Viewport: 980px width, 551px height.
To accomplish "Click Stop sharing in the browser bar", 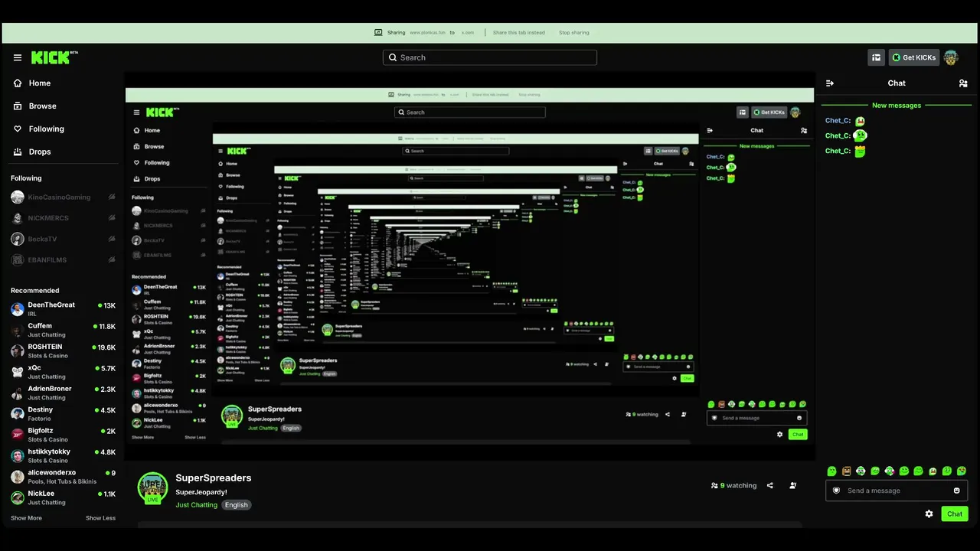I will click(574, 33).
